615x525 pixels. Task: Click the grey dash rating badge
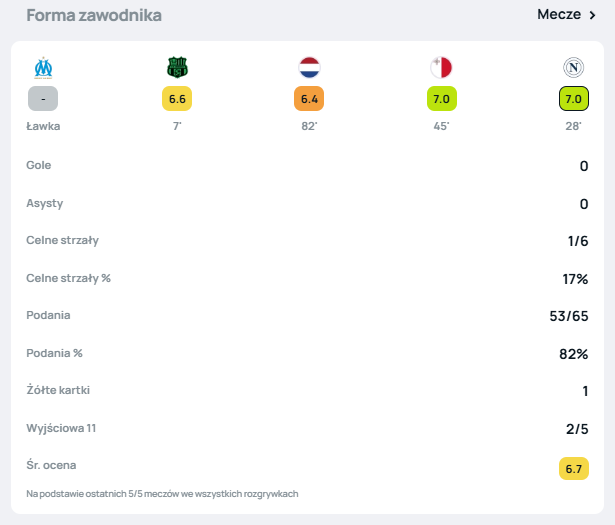pos(43,99)
